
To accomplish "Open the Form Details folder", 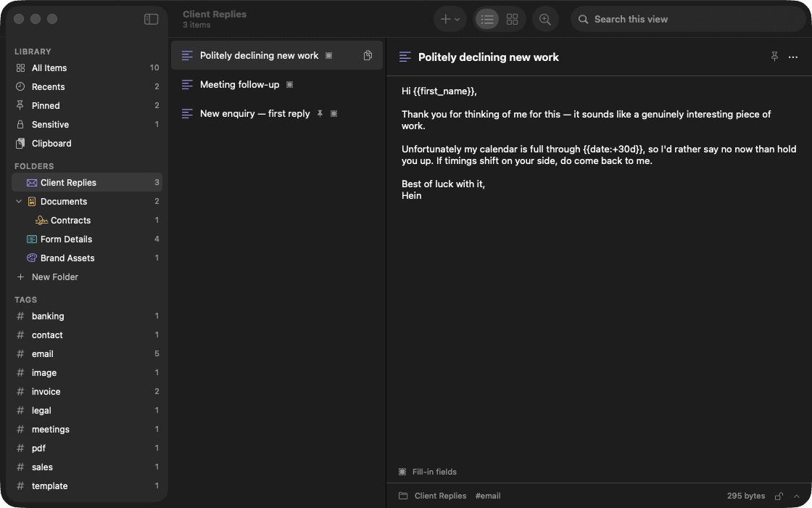I will (87, 239).
